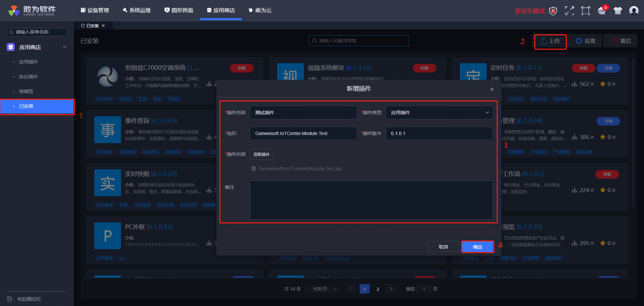
Task: Select the 应用商店 top menu
Action: point(221,10)
